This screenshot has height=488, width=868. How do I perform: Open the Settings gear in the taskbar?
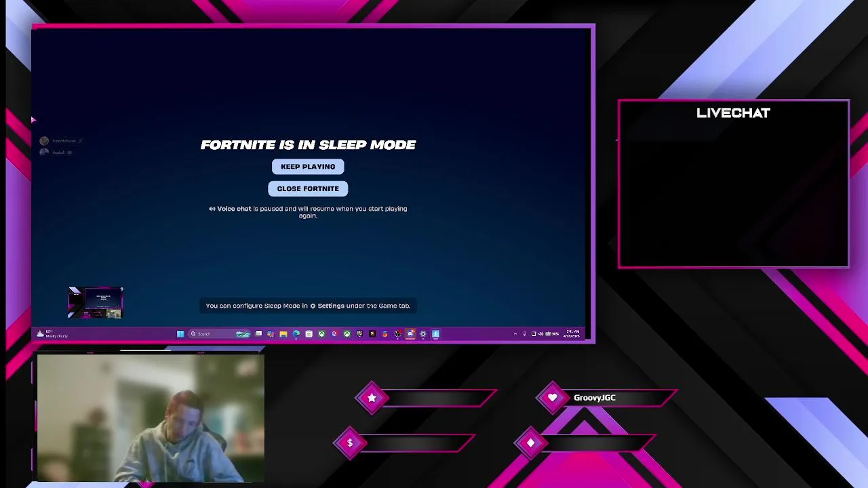click(x=423, y=333)
